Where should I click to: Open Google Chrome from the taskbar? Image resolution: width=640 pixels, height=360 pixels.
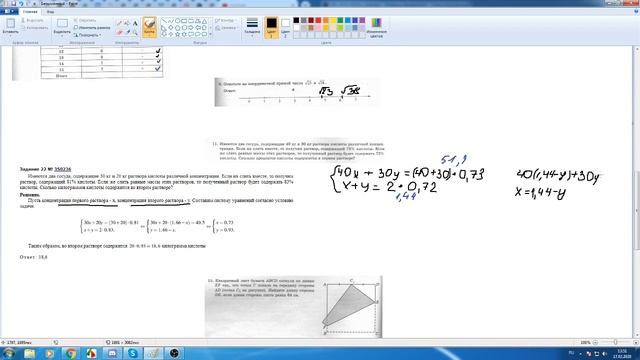pos(71,353)
